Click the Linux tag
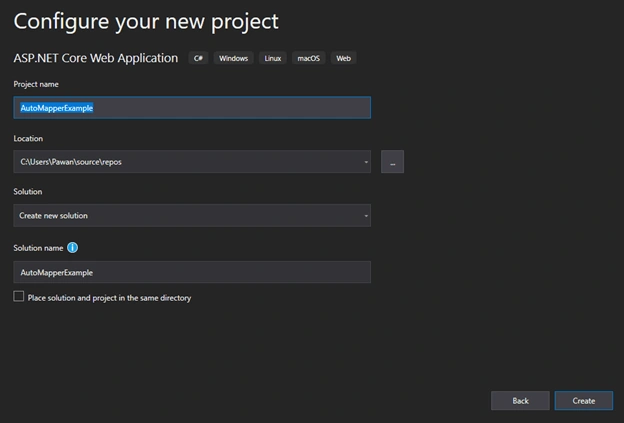 click(273, 58)
